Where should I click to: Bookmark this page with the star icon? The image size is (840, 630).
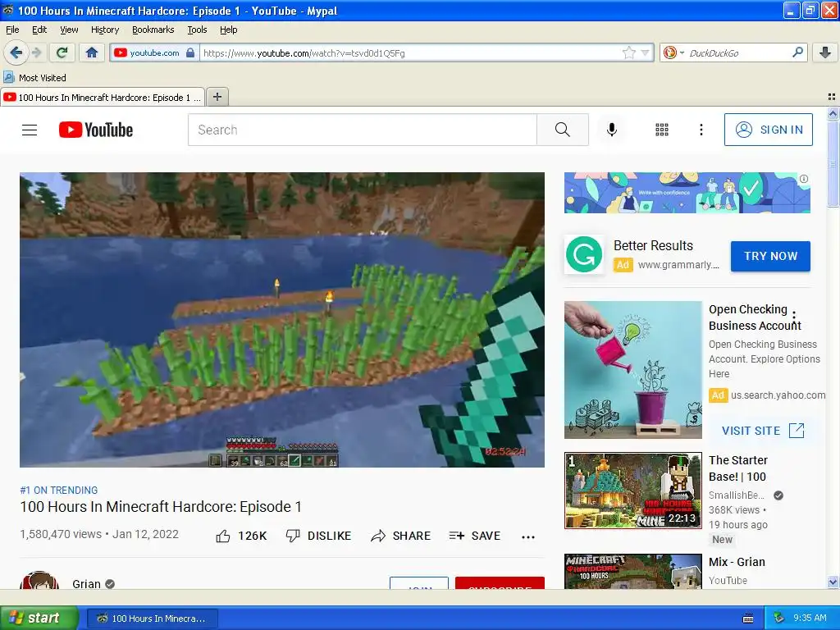pos(629,52)
